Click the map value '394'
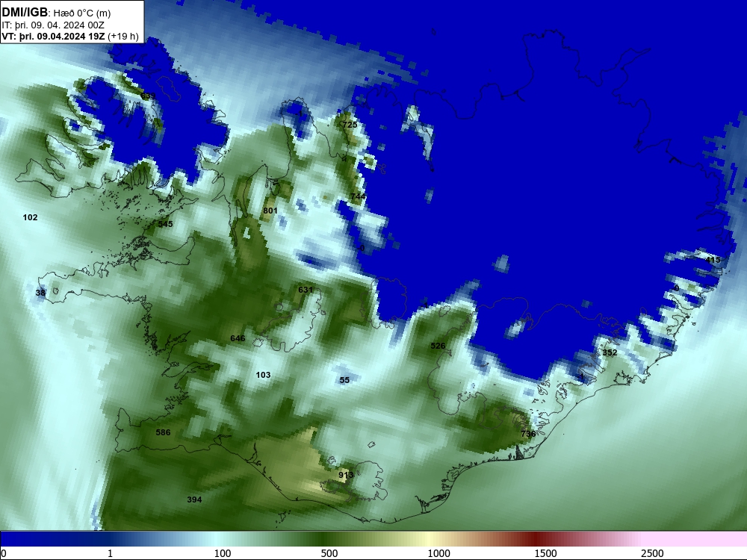 194,500
